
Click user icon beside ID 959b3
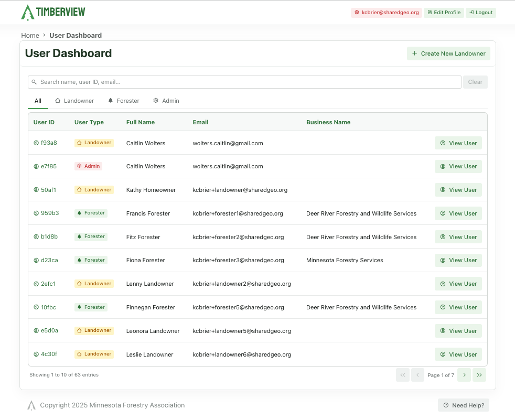[x=36, y=213]
